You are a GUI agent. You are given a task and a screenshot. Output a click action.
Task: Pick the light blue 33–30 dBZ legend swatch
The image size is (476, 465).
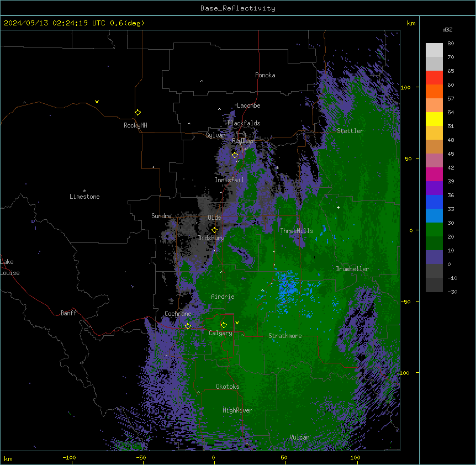pos(434,216)
